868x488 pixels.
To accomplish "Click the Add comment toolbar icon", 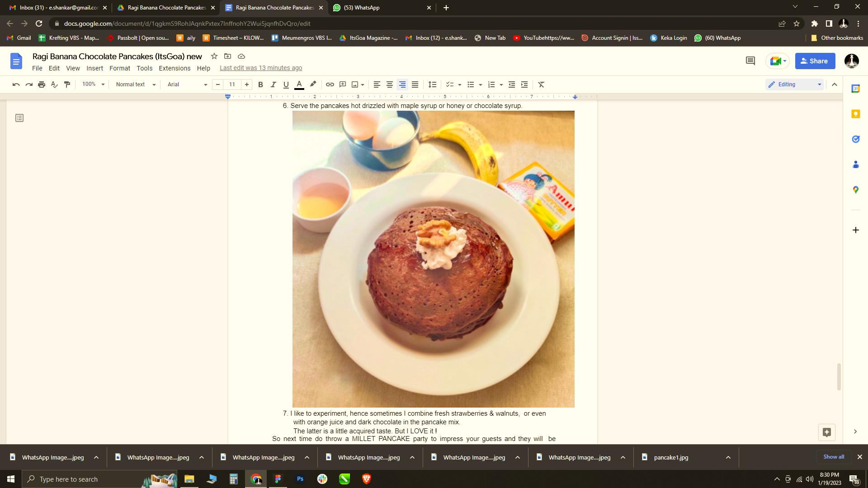I will coord(343,84).
